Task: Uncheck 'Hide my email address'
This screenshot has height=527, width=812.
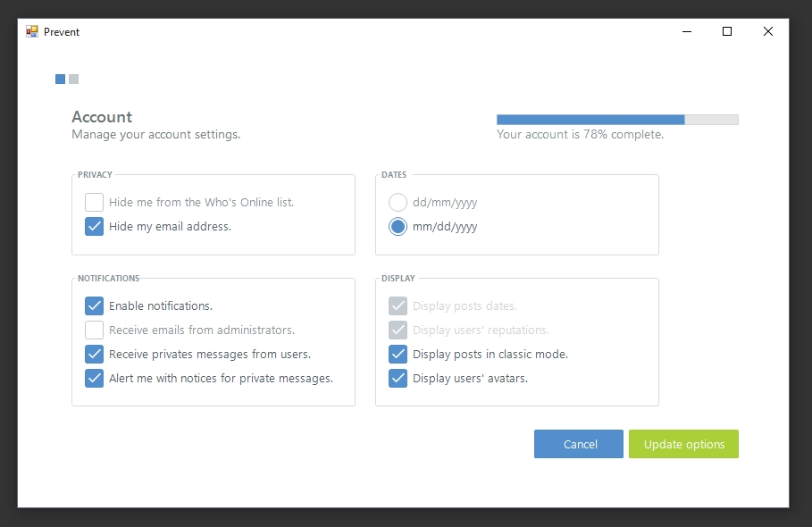Action: click(95, 227)
